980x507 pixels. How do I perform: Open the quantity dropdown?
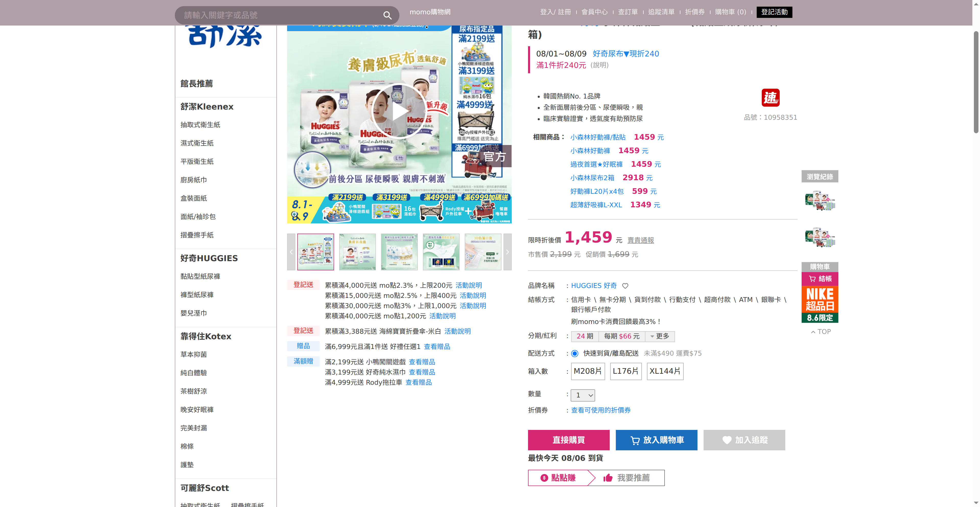point(583,395)
